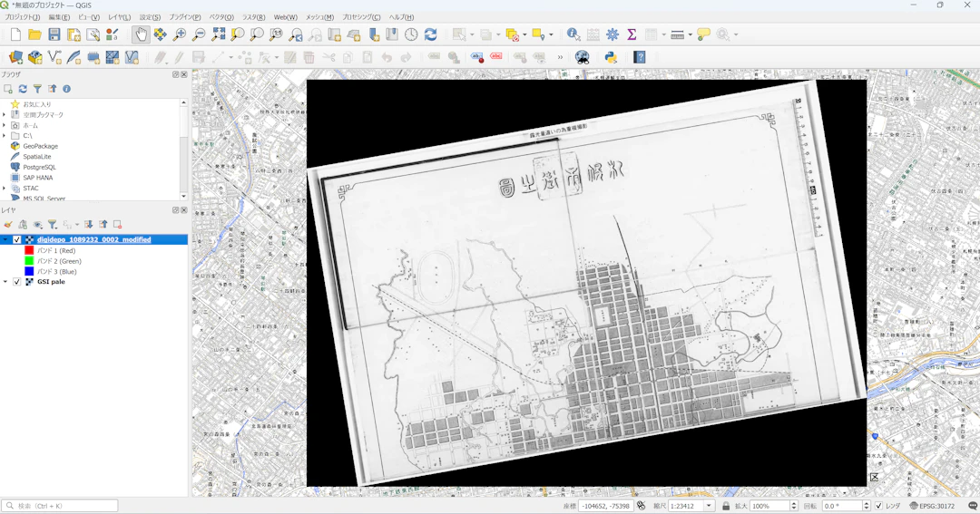Click the coordinate toggle extents icon in the status bar

pos(642,506)
